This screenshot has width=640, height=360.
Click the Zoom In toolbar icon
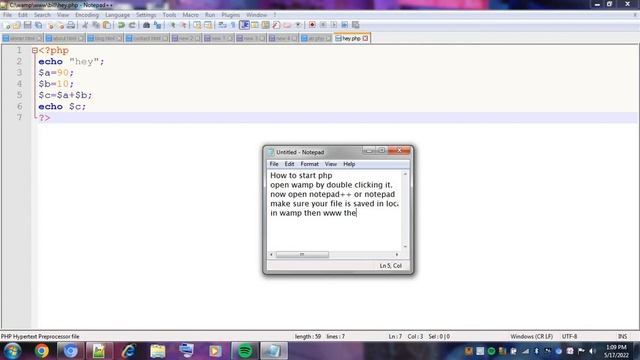point(173,25)
